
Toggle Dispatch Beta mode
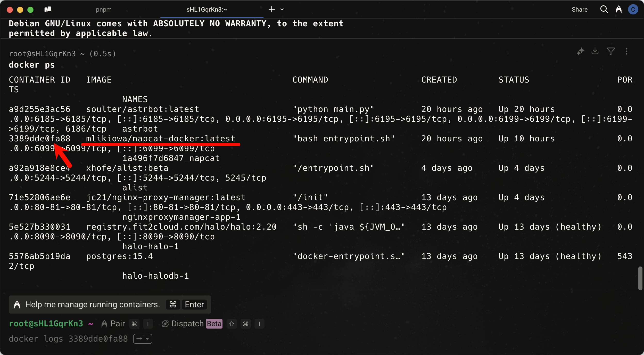[192, 324]
